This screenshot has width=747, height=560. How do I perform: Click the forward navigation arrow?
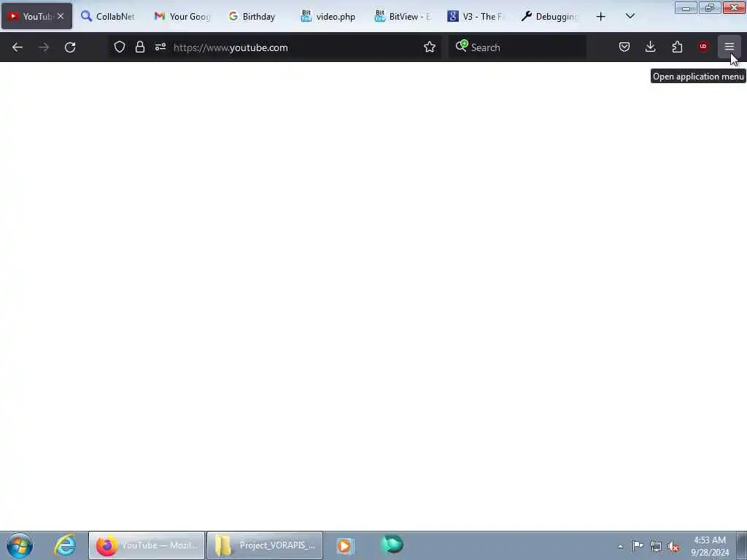[43, 47]
